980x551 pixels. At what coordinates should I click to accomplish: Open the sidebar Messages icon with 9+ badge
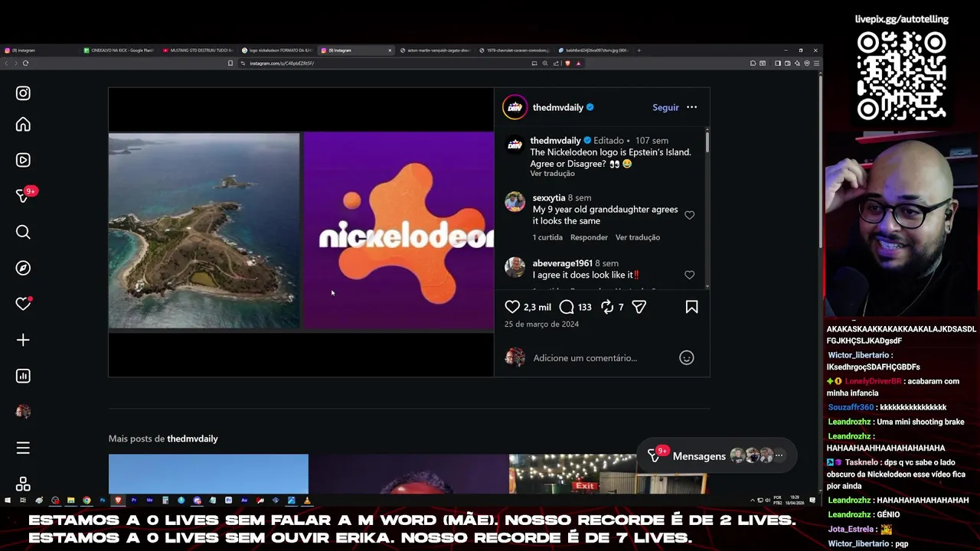coord(23,196)
